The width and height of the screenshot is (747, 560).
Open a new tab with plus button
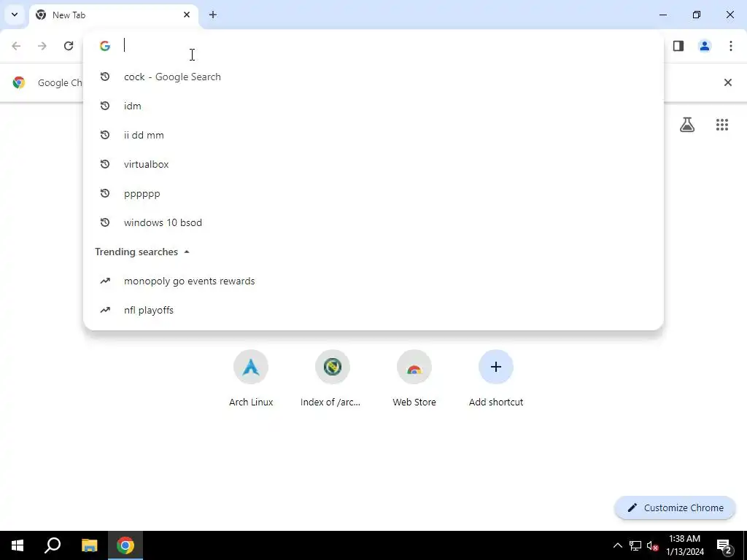click(x=213, y=15)
